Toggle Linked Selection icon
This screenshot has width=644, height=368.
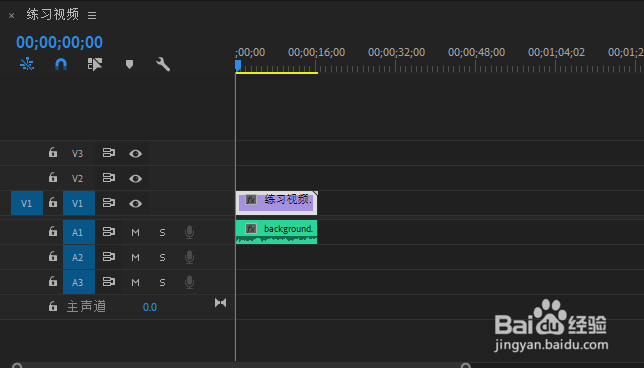pos(95,64)
